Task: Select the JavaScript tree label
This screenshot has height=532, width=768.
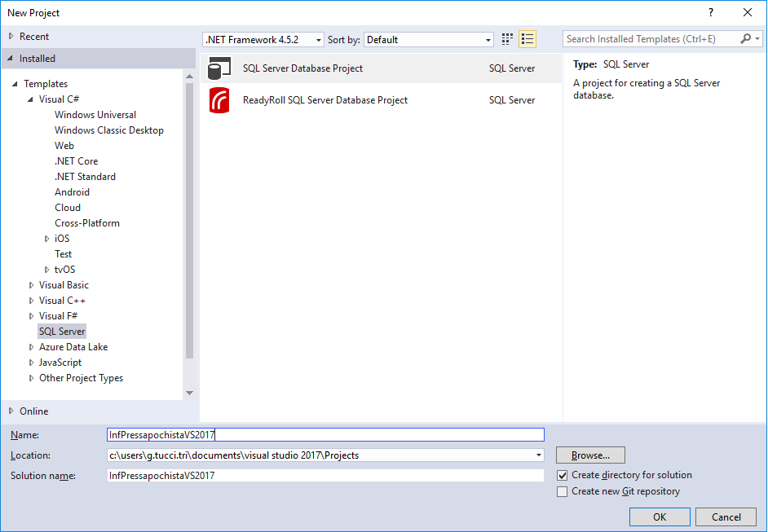Action: (60, 363)
